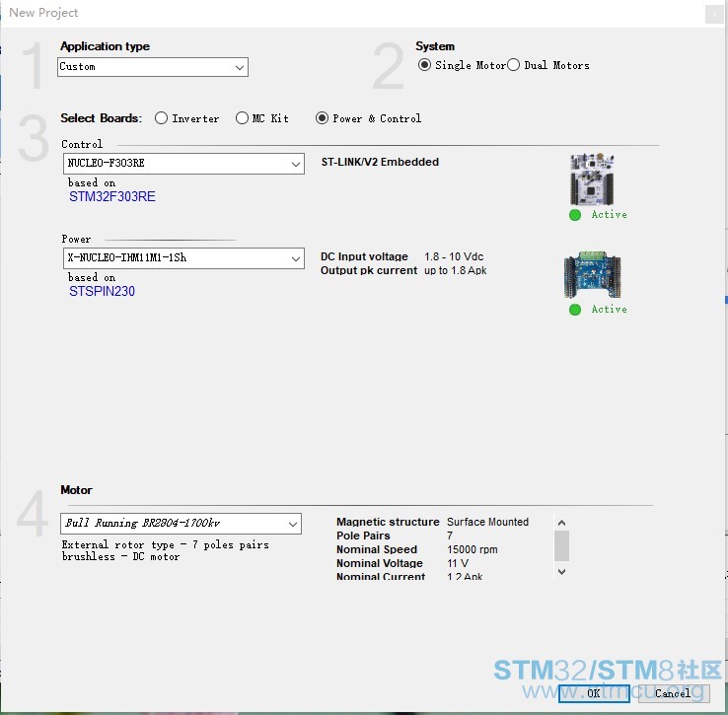728x715 pixels.
Task: Click the motor details scroll down arrow
Action: tap(561, 572)
